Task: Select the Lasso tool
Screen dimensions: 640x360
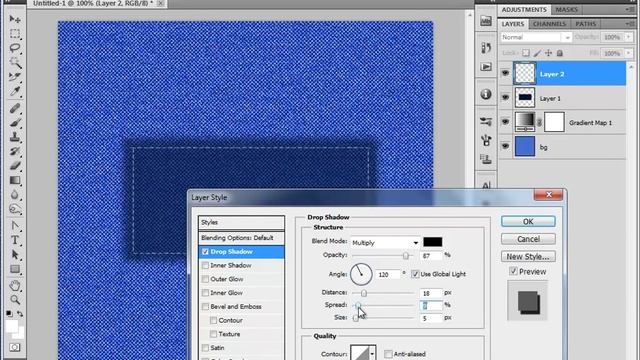Action: (x=15, y=48)
